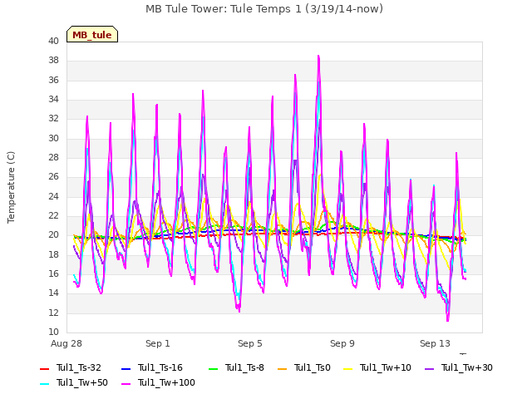Image resolution: width=532 pixels, height=399 pixels.
Task: Click the Sep 9 x-axis tick label
Action: click(x=342, y=343)
